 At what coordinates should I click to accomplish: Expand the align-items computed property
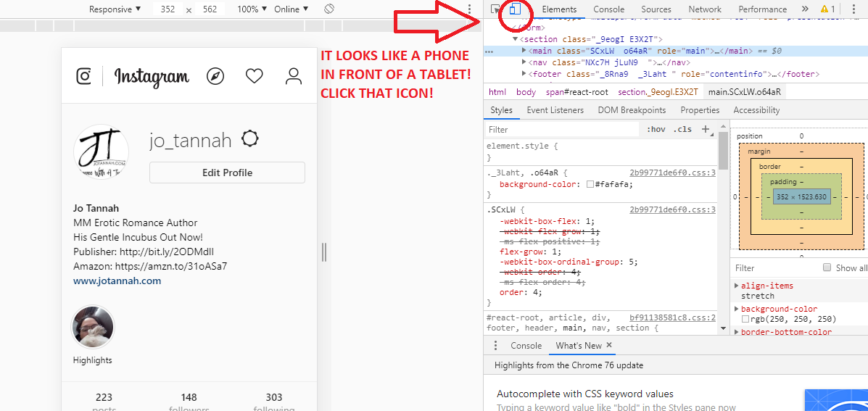coord(736,286)
